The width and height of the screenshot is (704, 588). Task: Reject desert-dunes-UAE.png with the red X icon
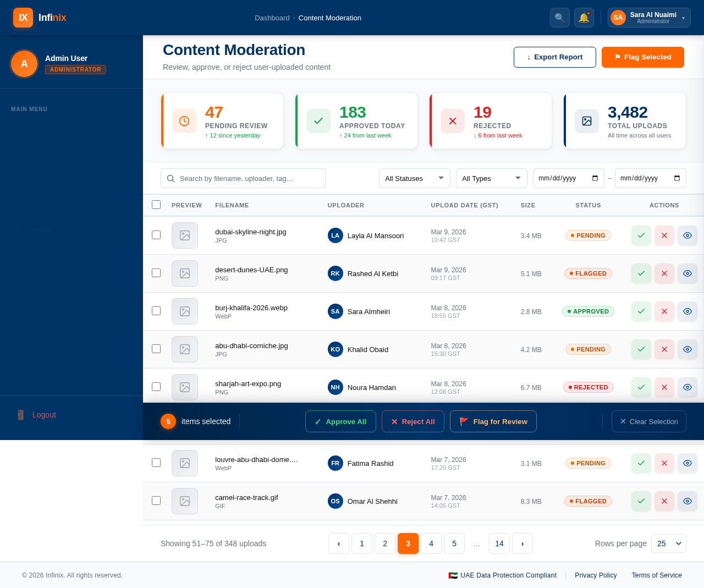(664, 273)
